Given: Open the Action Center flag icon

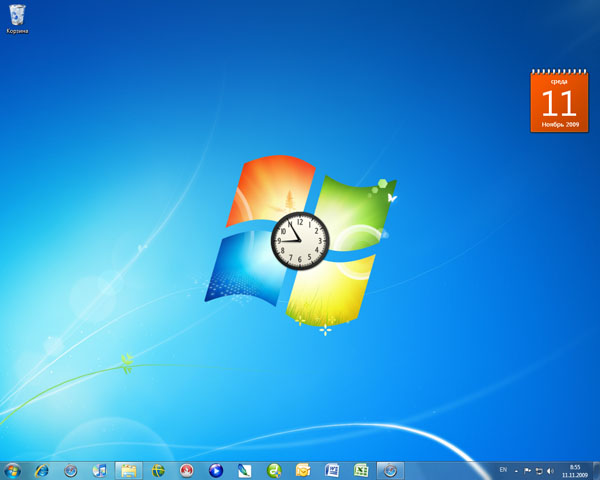Looking at the screenshot, I should [527, 471].
